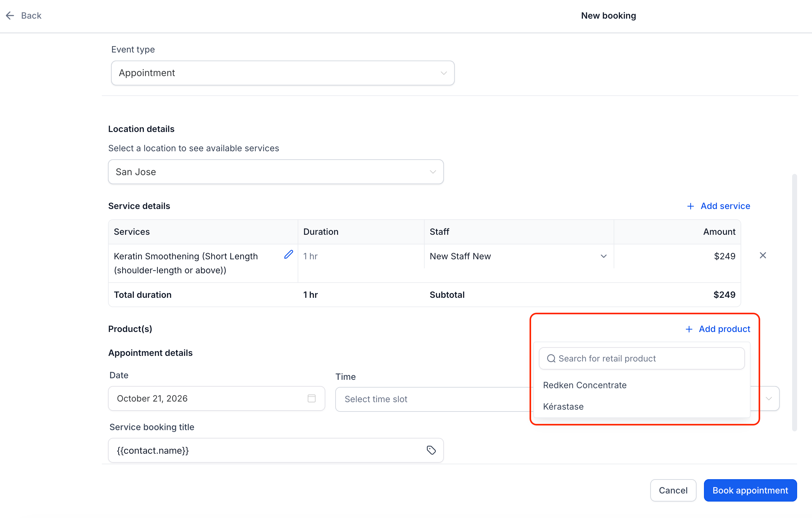Screen dimensions: 812x518
Task: Open the San Jose location dropdown
Action: (276, 172)
